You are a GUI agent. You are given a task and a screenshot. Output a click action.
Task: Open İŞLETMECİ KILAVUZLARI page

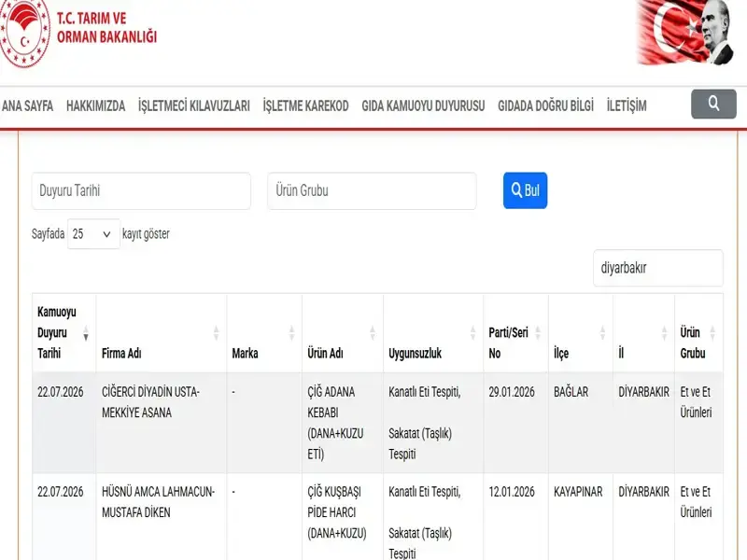point(194,105)
